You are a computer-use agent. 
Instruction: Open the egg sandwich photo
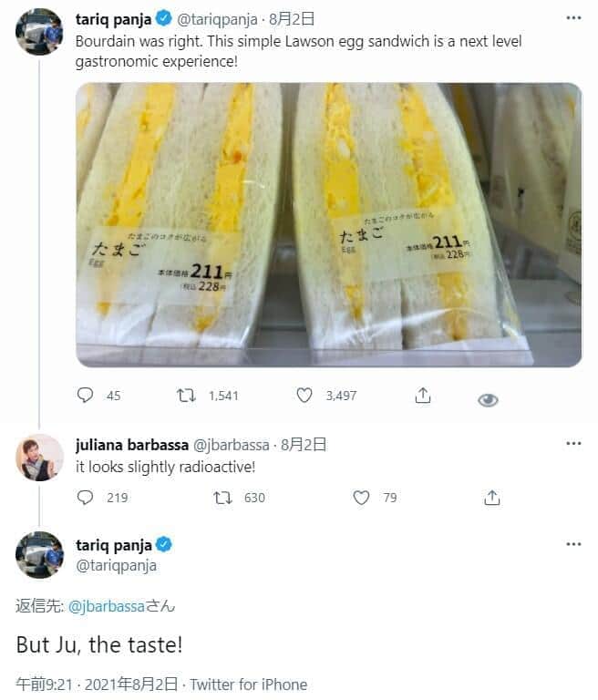(x=328, y=224)
